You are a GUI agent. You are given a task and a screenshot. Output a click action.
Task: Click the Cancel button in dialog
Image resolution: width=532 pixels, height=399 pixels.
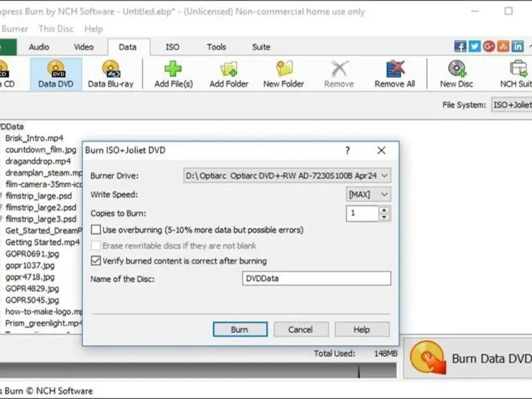tap(301, 329)
